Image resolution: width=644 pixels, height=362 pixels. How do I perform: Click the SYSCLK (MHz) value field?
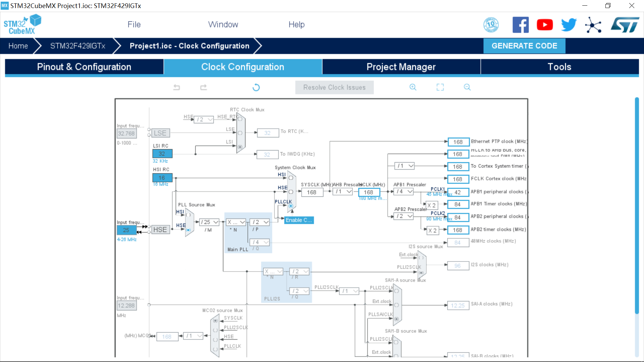click(312, 192)
